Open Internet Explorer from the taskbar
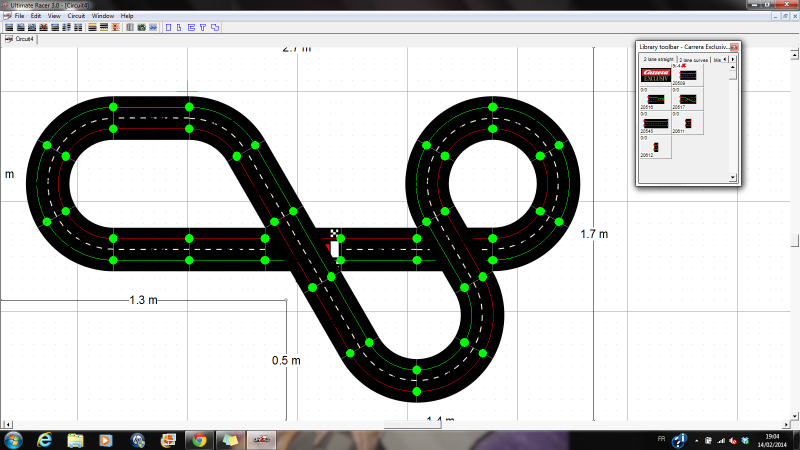 [44, 439]
